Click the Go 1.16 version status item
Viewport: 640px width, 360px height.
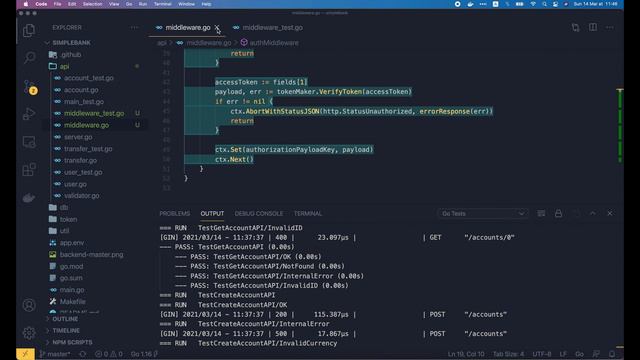pyautogui.click(x=141, y=354)
